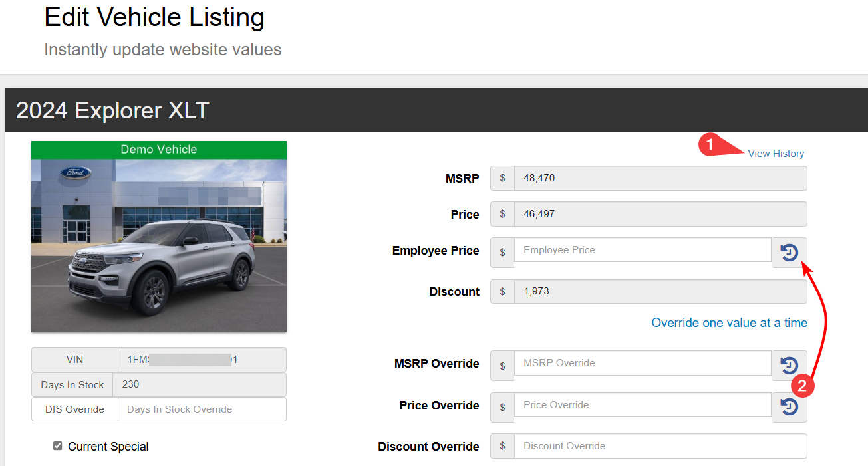Click the Days In Stock Override field
The image size is (868, 466).
[202, 409]
